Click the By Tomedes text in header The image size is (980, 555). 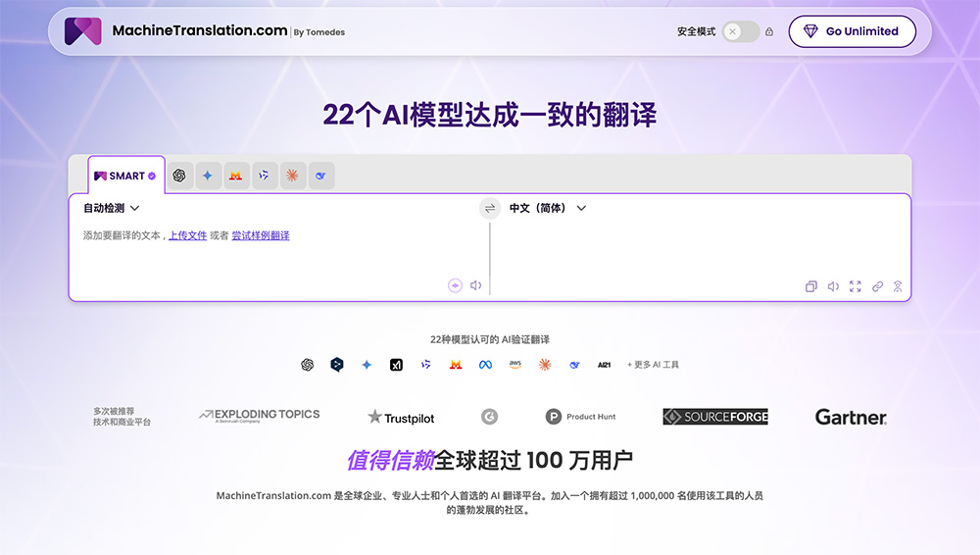click(x=319, y=32)
